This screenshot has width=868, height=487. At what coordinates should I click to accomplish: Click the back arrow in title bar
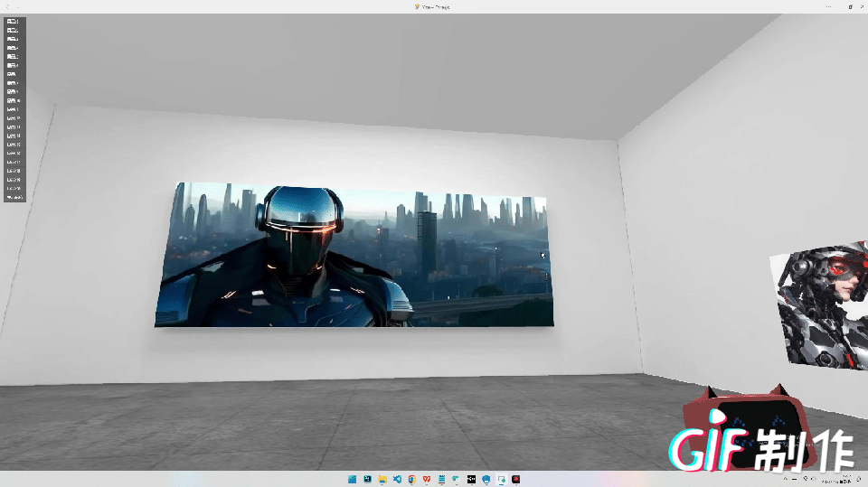coord(7,6)
